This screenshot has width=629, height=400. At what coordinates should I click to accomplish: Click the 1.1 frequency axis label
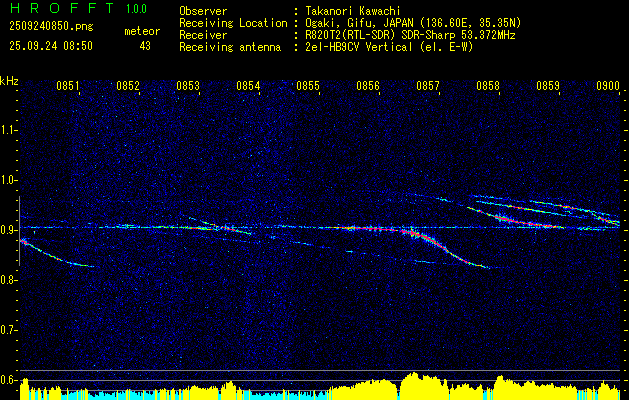[x=8, y=130]
